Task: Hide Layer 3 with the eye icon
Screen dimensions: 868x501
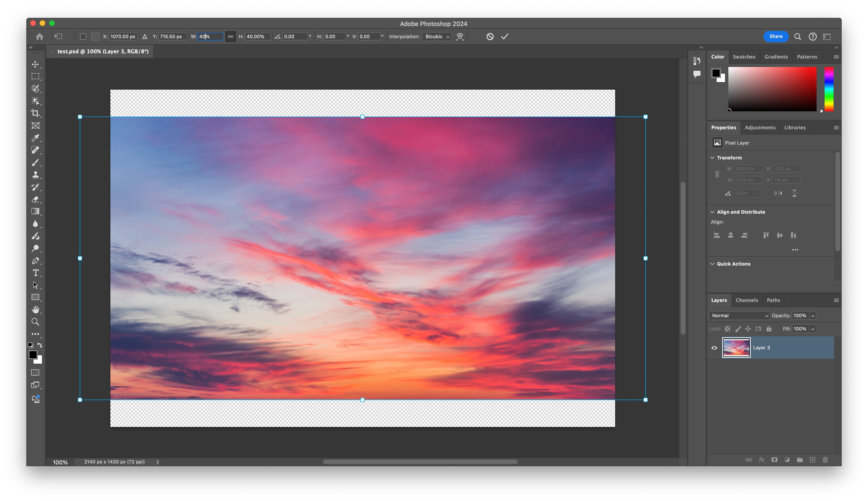Action: 714,347
